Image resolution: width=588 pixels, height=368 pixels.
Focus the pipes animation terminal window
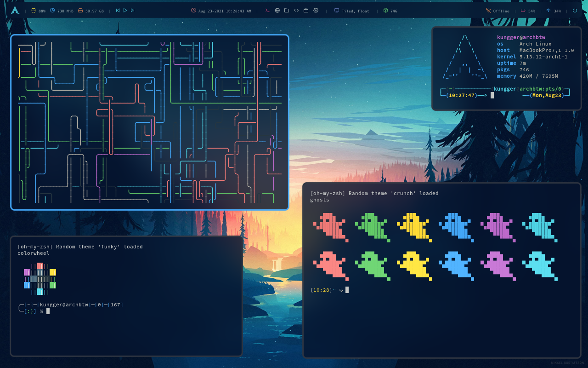coord(150,122)
